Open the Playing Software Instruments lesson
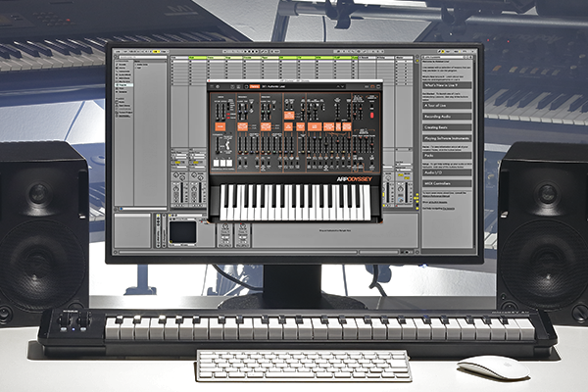 click(x=447, y=138)
